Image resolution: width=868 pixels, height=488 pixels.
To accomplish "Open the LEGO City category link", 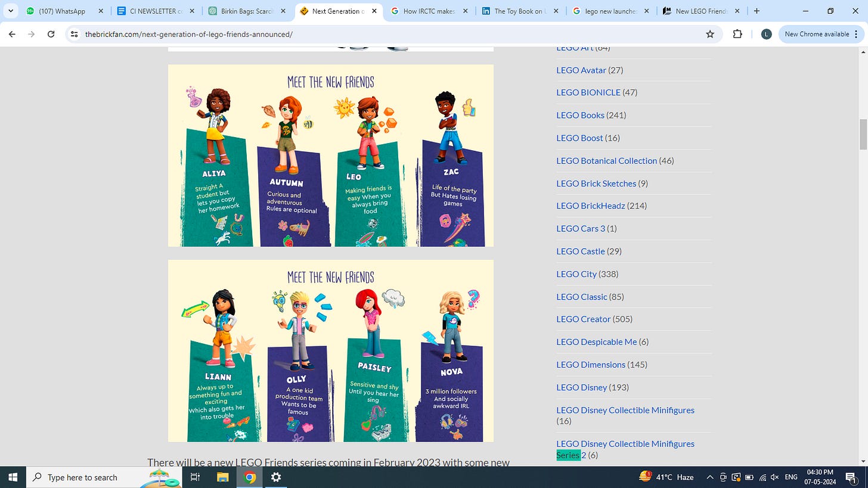I will (576, 273).
